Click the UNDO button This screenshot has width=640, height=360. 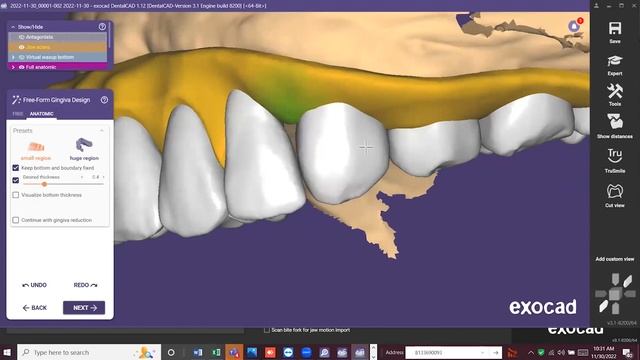[x=35, y=285]
